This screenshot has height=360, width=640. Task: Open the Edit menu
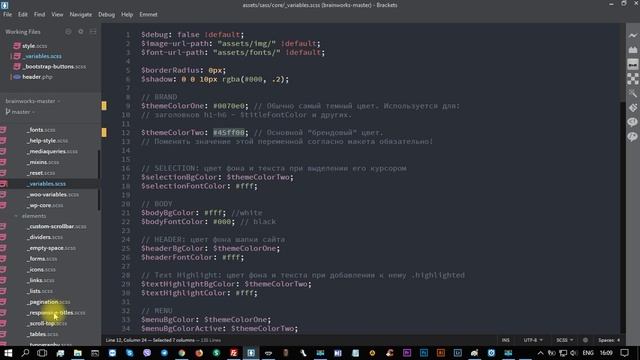(23, 14)
